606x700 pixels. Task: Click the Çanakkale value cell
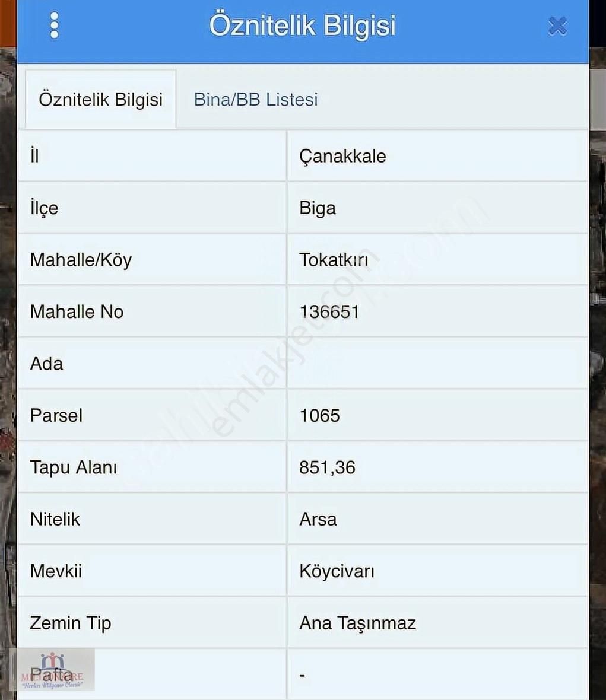pos(437,156)
